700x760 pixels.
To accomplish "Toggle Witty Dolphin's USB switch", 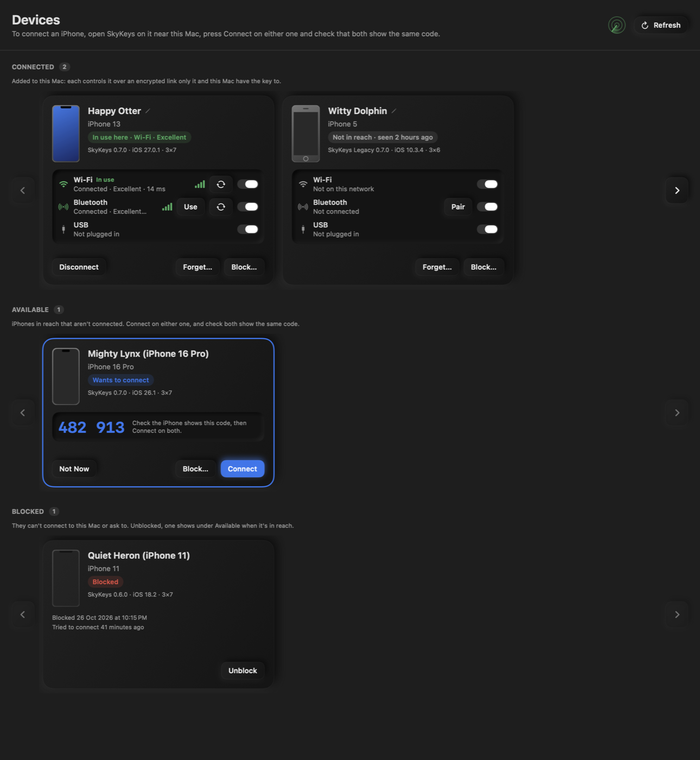I will click(x=487, y=229).
